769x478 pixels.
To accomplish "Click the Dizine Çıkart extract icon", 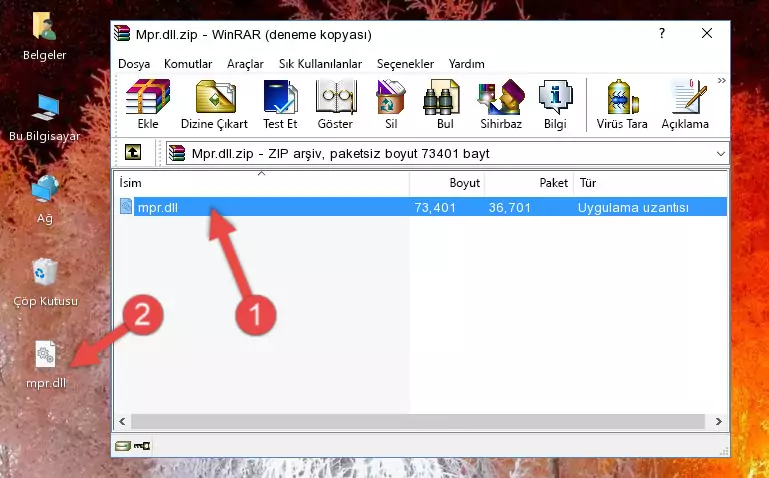I will [214, 104].
